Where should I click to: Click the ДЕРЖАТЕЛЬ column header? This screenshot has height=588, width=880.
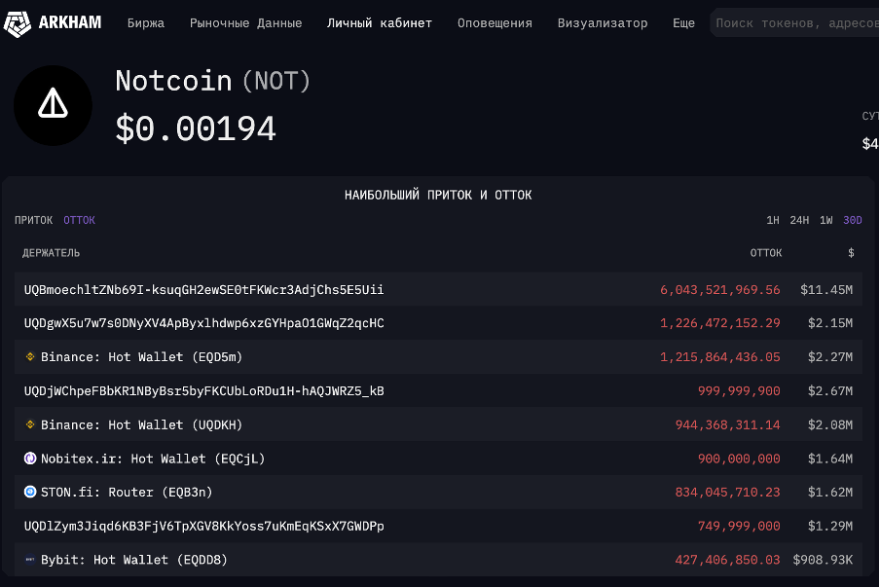(51, 253)
